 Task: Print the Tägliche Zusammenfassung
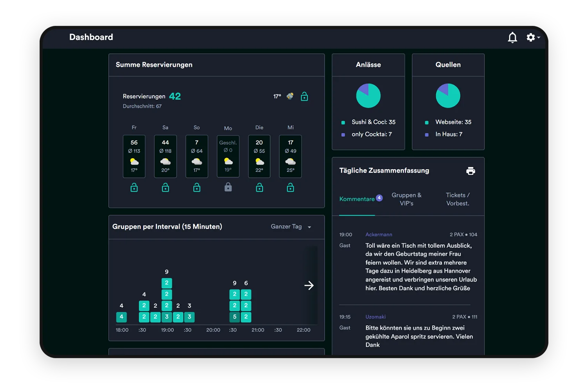(x=470, y=171)
